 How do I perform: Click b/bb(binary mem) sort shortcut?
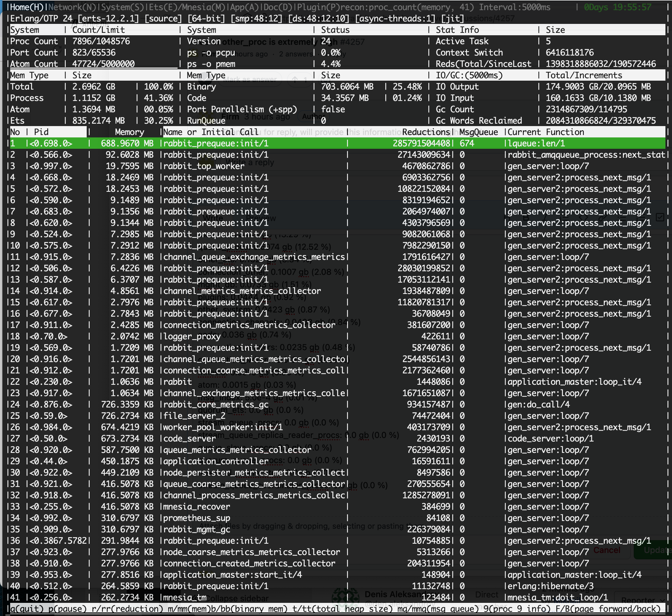[249, 609]
